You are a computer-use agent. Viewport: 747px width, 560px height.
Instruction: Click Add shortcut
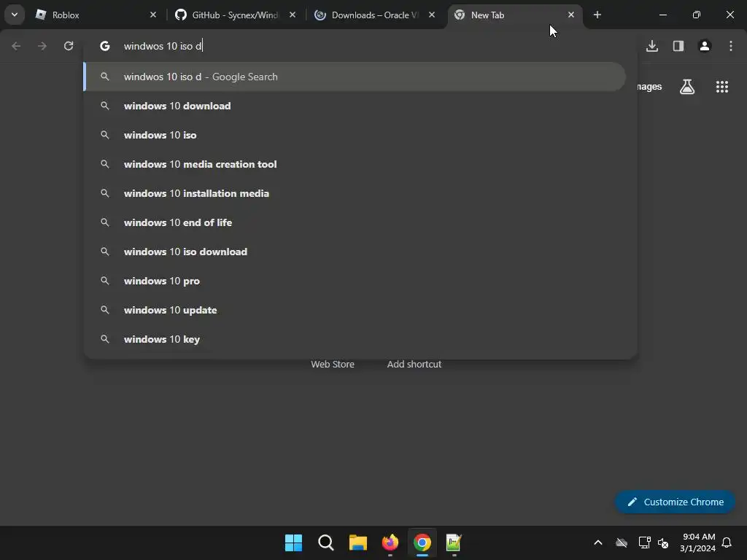pos(414,365)
